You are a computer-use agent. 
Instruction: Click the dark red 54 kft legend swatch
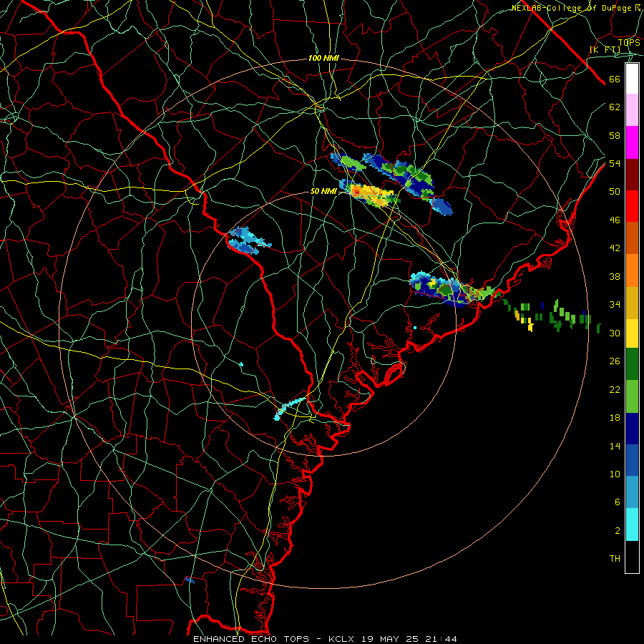click(x=632, y=174)
